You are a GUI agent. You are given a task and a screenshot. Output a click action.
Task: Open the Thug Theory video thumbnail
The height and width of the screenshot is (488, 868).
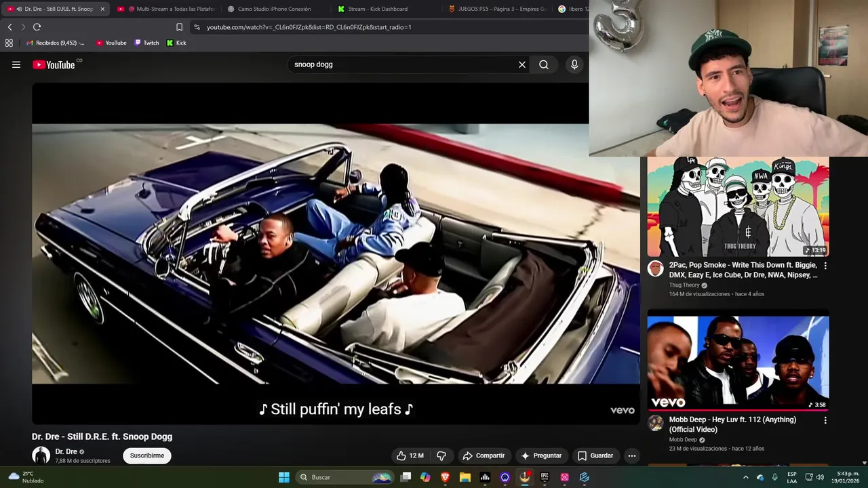pos(738,207)
